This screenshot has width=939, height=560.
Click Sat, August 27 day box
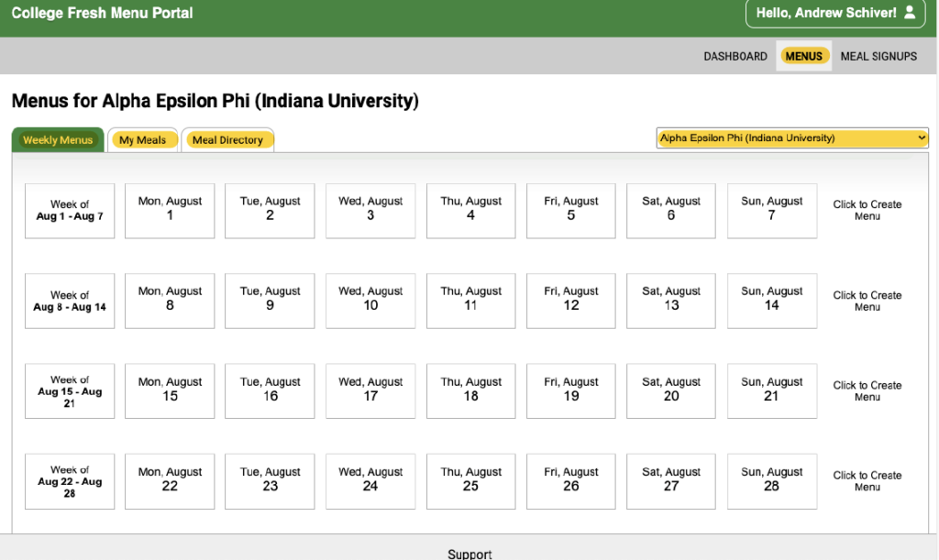click(x=670, y=481)
